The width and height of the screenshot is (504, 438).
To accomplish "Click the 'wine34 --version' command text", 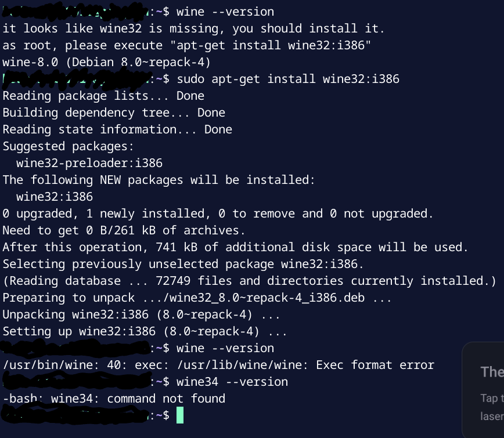I will (232, 382).
